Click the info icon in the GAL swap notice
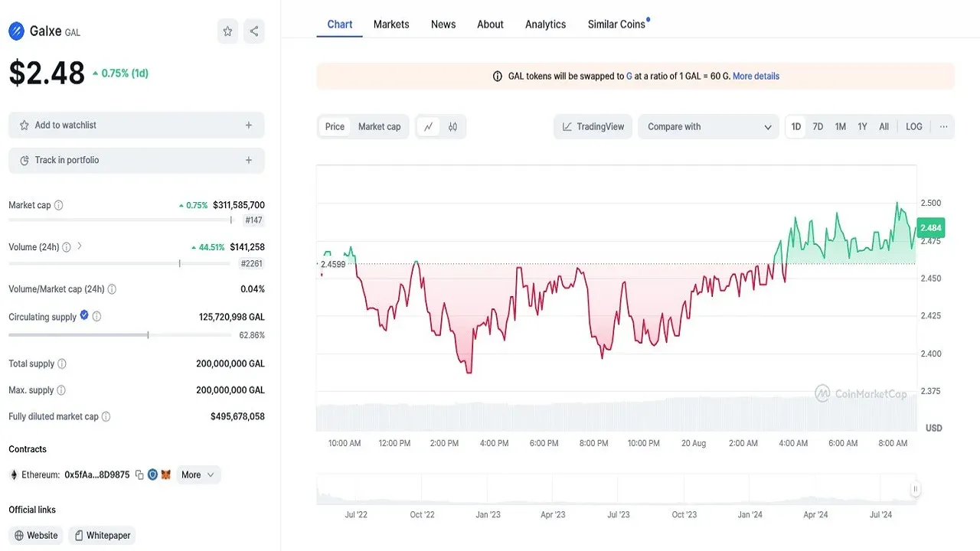Image resolution: width=980 pixels, height=551 pixels. tap(498, 77)
